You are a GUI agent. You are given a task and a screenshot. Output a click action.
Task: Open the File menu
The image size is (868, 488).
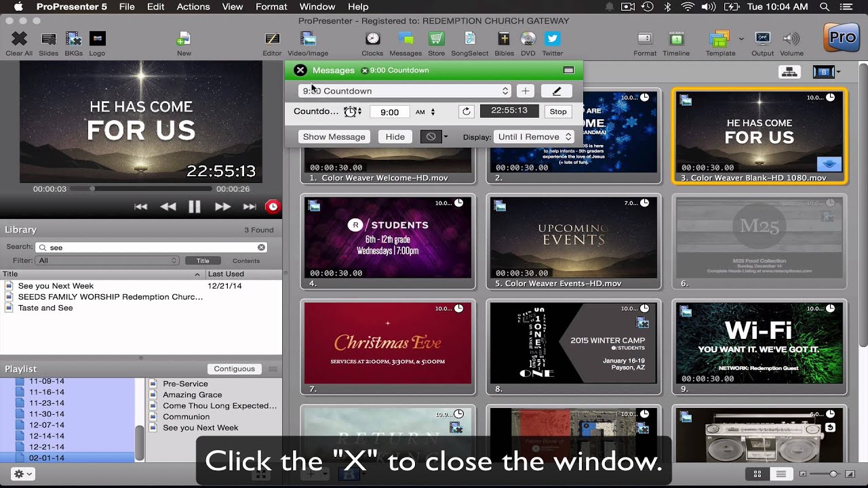click(x=127, y=7)
